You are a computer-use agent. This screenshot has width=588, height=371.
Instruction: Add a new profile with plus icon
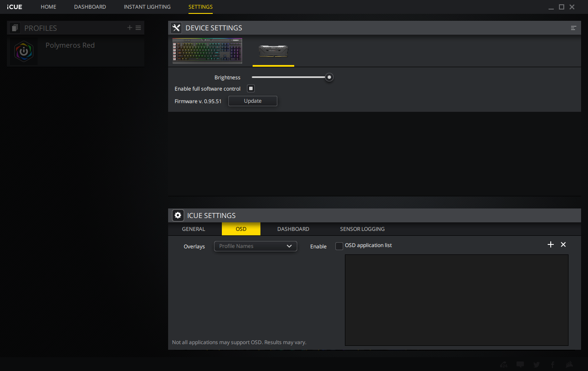click(x=130, y=28)
